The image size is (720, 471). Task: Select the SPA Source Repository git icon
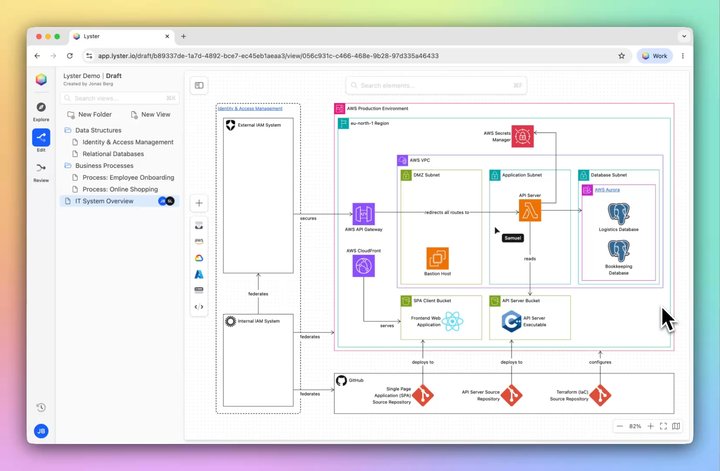point(423,395)
